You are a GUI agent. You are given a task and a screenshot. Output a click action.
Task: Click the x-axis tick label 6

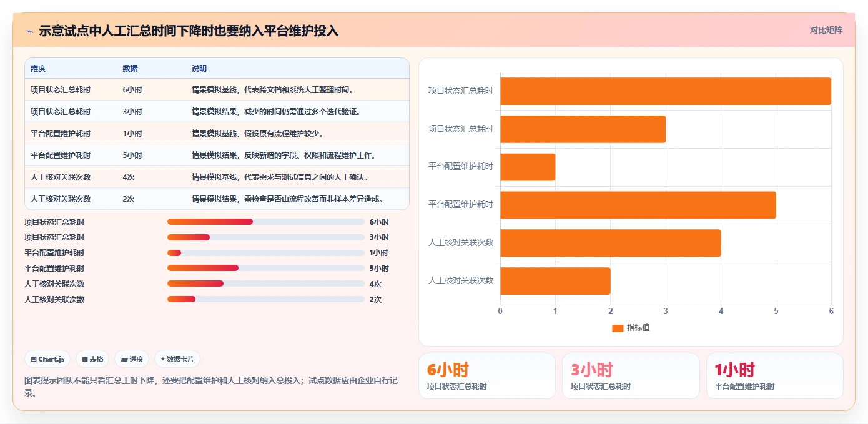click(831, 310)
